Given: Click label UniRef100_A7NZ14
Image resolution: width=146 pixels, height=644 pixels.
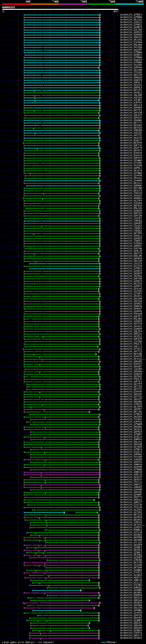Looking at the screenshot, I should click(131, 522).
